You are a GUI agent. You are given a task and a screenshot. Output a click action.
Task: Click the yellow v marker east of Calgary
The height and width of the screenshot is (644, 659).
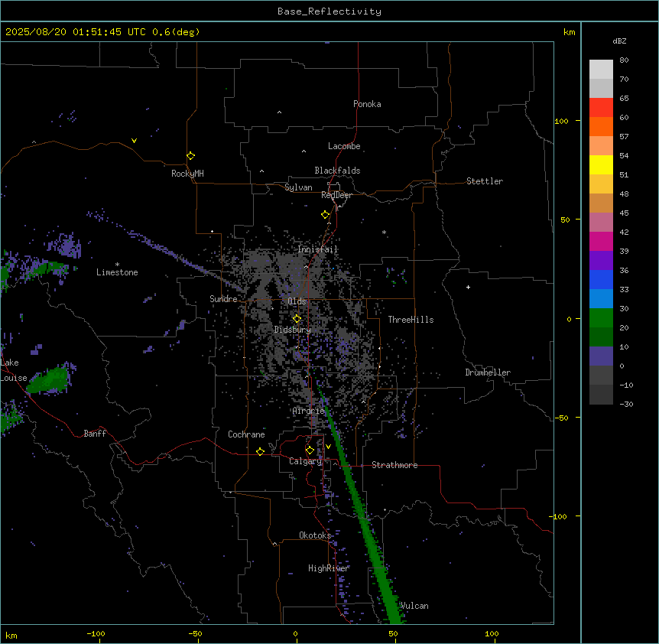(328, 447)
